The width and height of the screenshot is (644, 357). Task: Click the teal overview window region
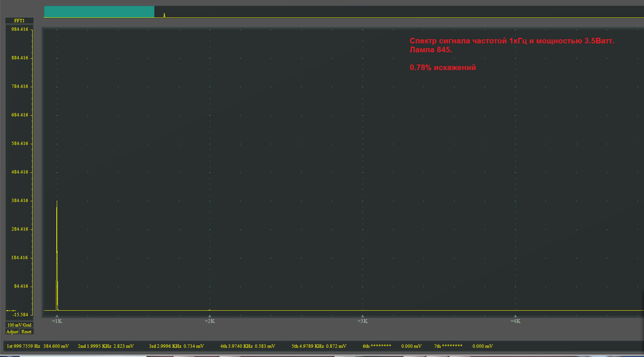[x=99, y=12]
